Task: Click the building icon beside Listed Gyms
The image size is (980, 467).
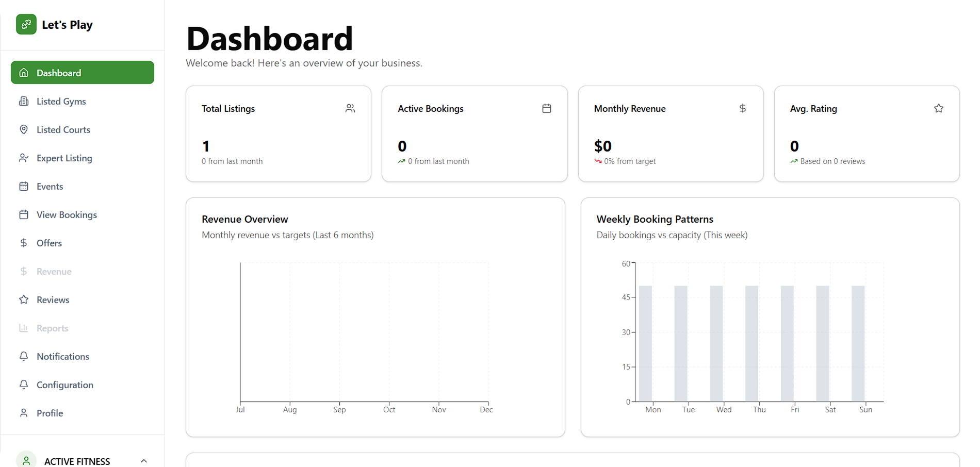Action: point(24,101)
